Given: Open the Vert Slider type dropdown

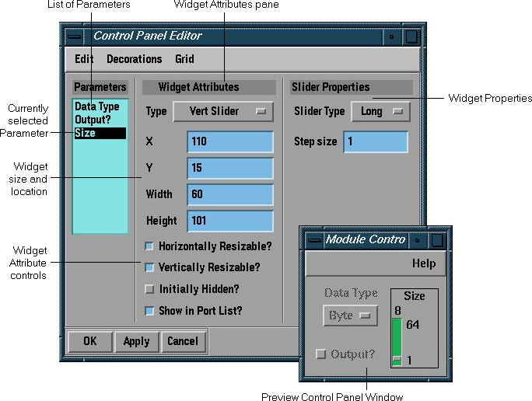Looking at the screenshot, I should tap(222, 112).
